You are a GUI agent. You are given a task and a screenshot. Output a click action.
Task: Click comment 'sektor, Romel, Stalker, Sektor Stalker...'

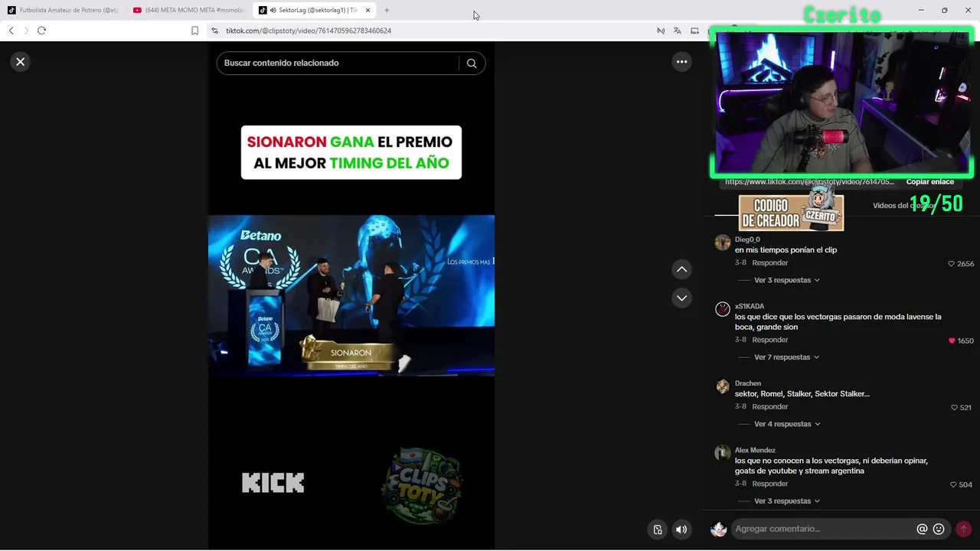802,394
